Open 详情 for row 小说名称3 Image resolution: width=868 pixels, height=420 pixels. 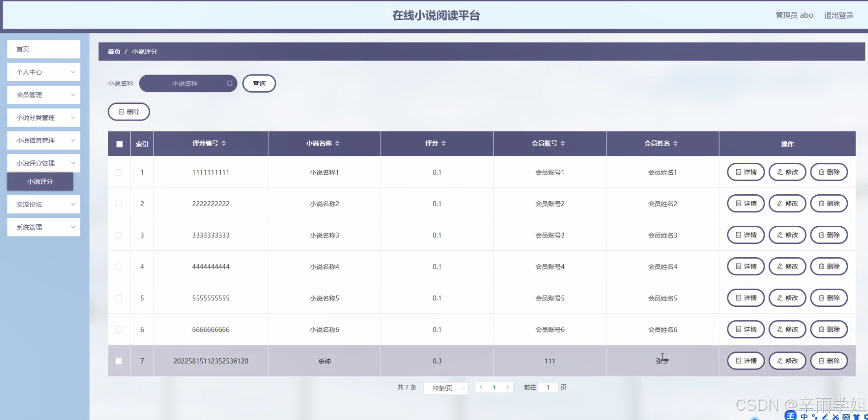[746, 235]
